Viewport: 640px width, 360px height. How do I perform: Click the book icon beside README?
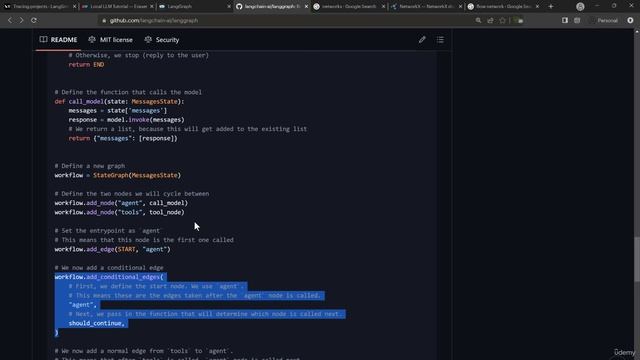(43, 39)
